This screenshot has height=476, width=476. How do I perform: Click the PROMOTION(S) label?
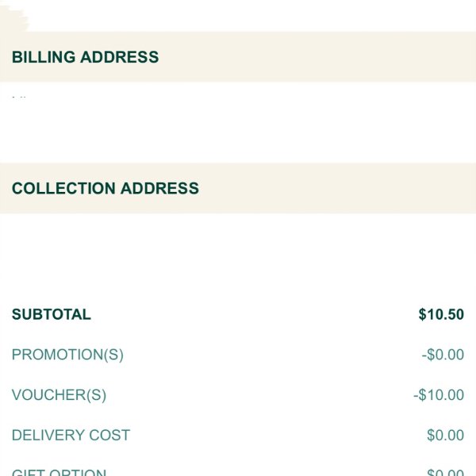tap(67, 355)
